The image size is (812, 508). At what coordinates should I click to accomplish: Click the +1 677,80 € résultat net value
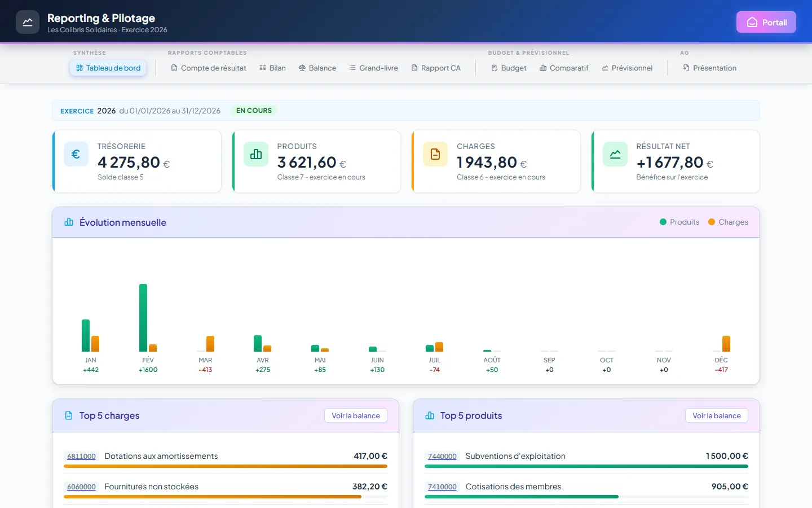pos(675,163)
